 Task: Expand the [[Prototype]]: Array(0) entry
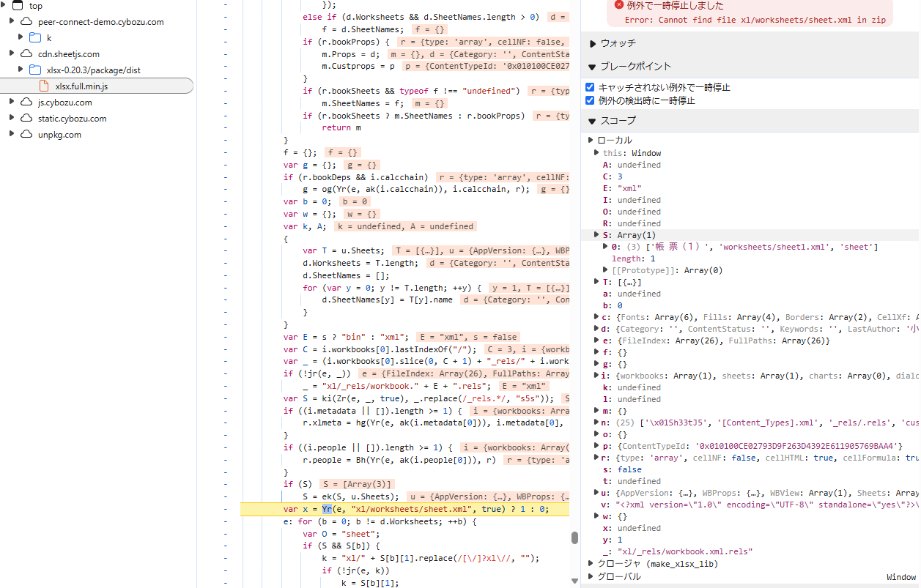[606, 270]
